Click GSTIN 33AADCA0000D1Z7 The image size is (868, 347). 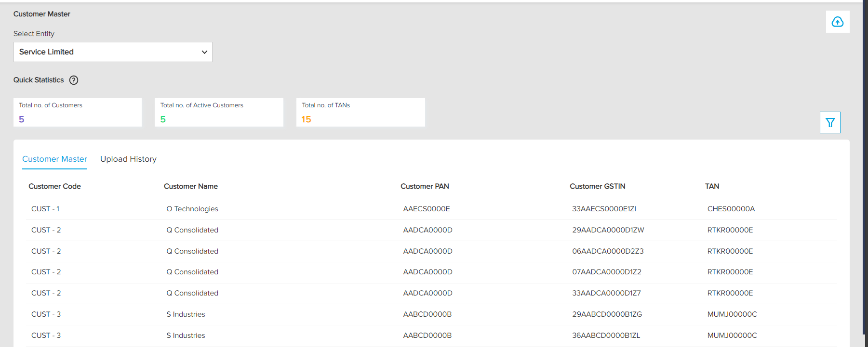click(x=606, y=293)
